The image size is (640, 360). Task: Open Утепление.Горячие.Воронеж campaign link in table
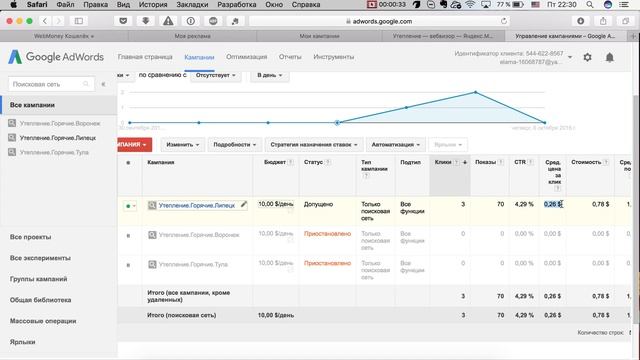[199, 235]
